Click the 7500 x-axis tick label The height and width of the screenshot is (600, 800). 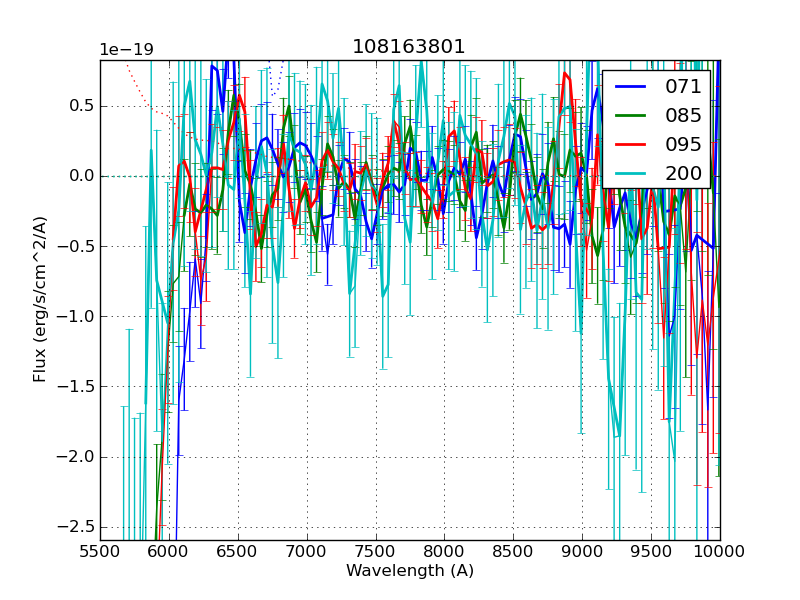tap(375, 552)
